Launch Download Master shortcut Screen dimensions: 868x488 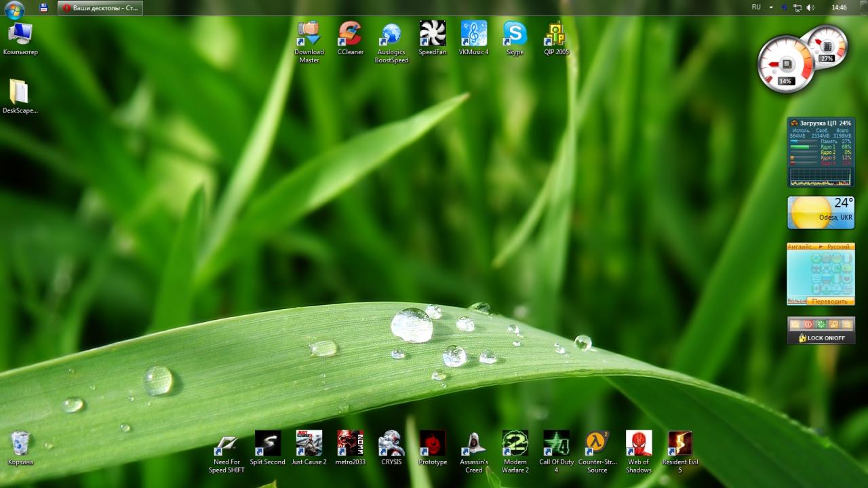point(309,42)
